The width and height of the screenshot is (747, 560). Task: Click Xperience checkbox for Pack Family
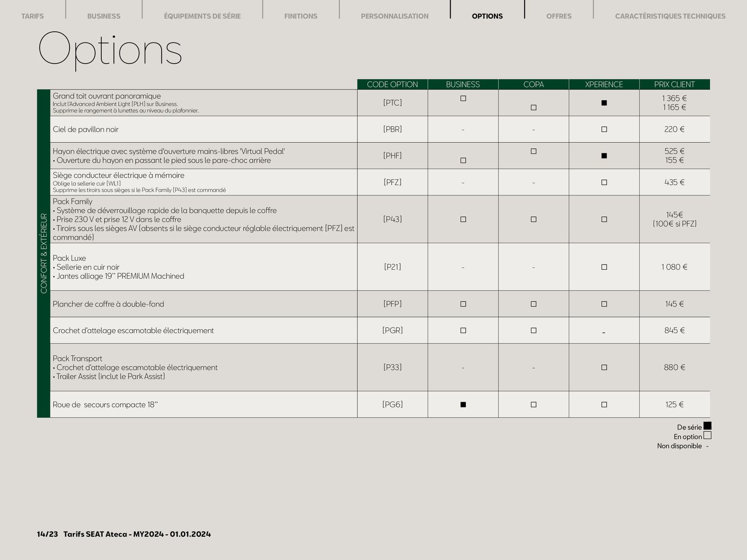click(604, 219)
